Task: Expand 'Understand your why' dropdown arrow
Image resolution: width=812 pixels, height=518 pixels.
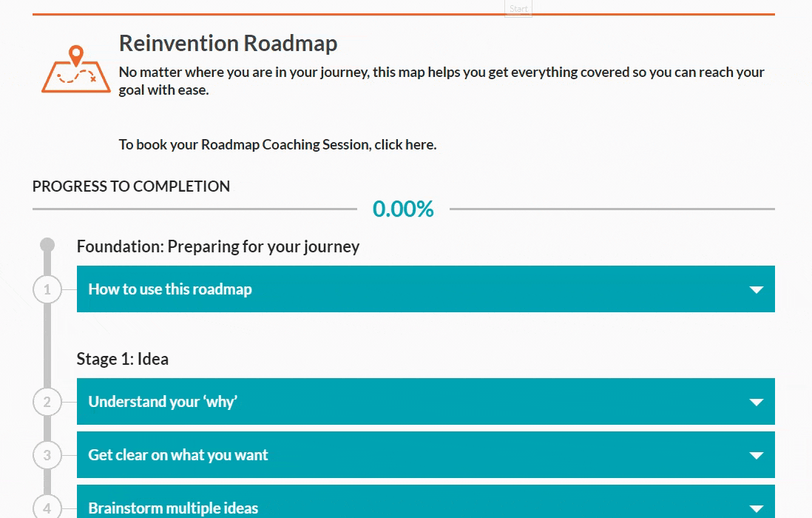Action: 756,402
